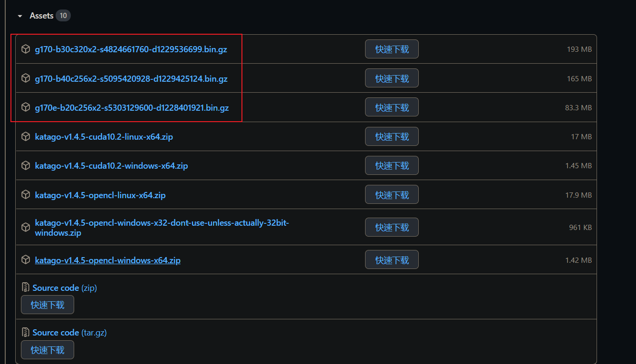Screen dimensions: 636x364
Task: Click 快速下载 under Source code (zip)
Action: [48, 305]
